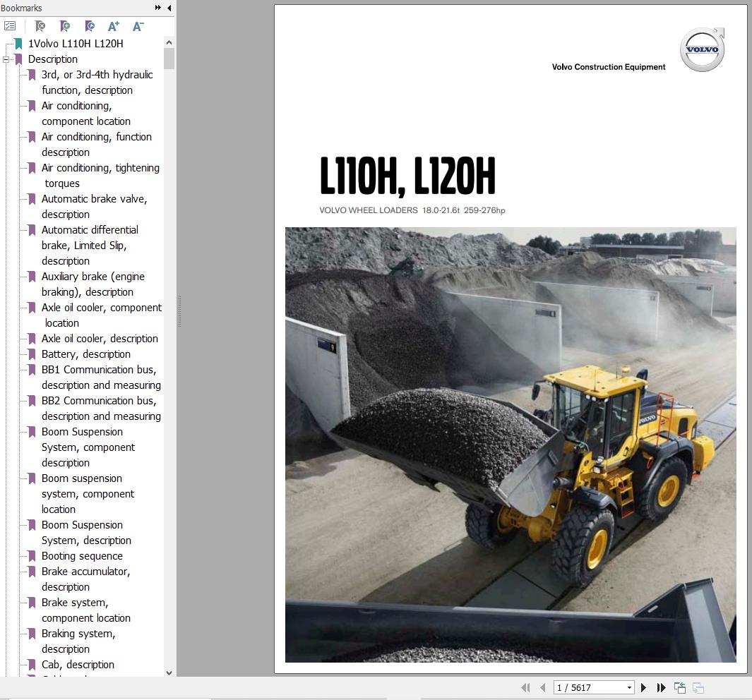Click the bookmarks scrollbar down arrow
Screen dimensions: 752x700
click(169, 672)
